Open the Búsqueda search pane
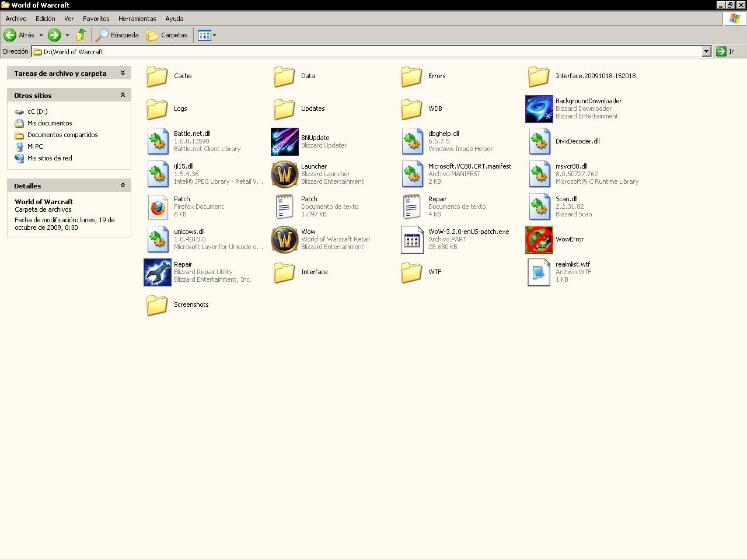The image size is (747, 560). 117,35
